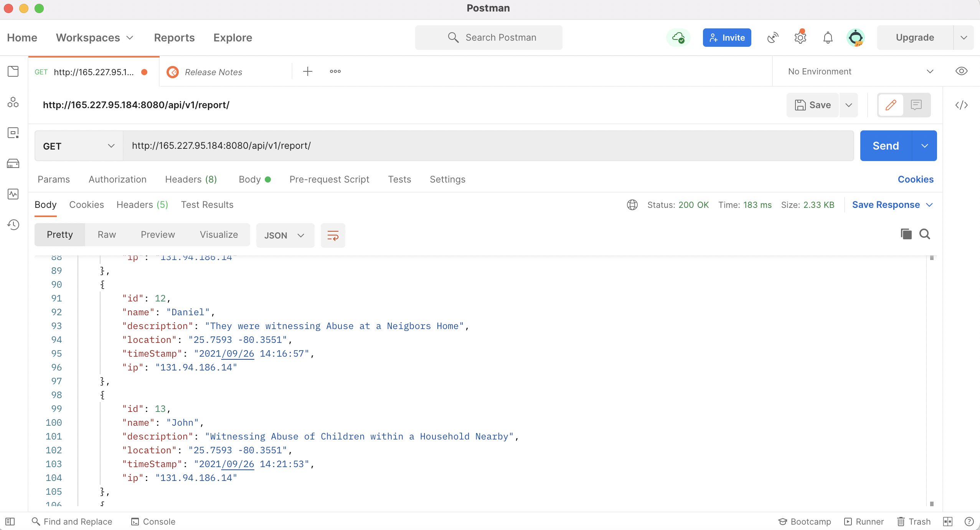The image size is (980, 530).
Task: Copy response body with copy icon
Action: [x=906, y=234]
